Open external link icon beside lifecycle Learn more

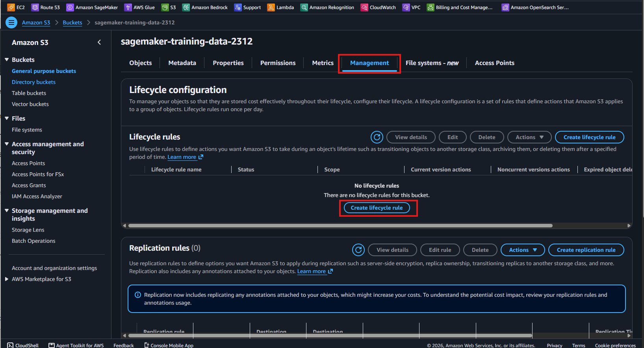201,157
